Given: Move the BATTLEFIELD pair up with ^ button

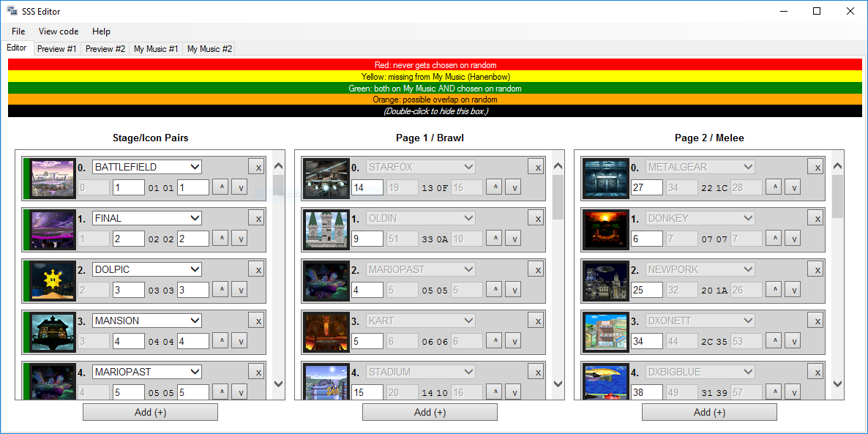Looking at the screenshot, I should coord(220,187).
